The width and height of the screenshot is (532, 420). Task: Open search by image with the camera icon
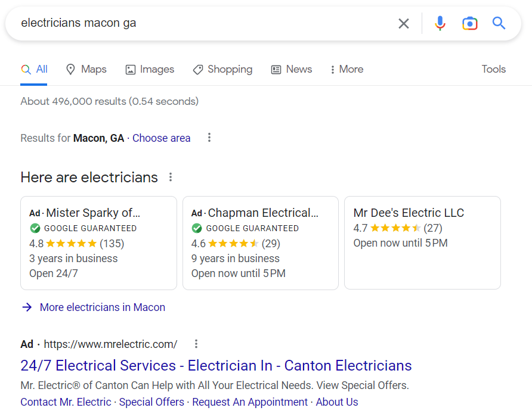(469, 23)
